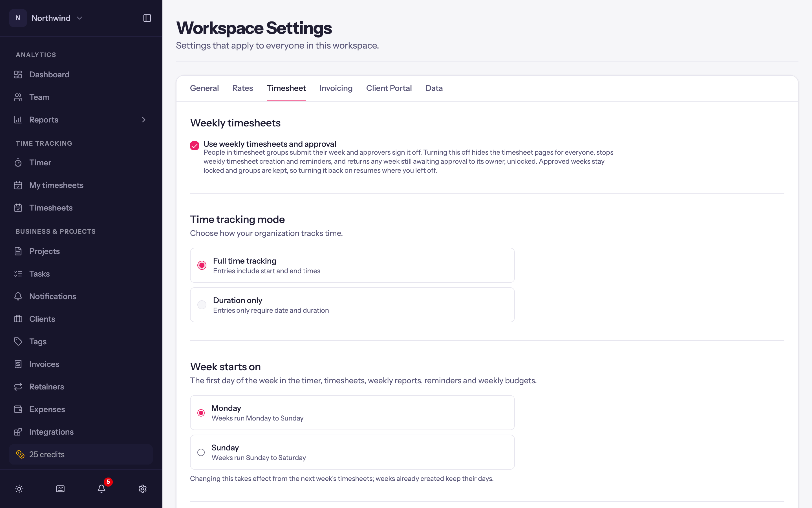Click the Clients briefcase icon

18,319
